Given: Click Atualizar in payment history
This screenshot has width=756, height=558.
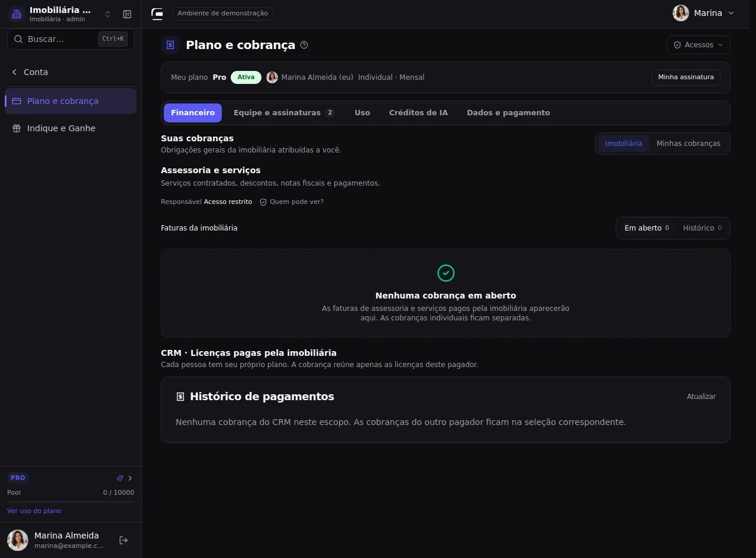Looking at the screenshot, I should pos(701,397).
